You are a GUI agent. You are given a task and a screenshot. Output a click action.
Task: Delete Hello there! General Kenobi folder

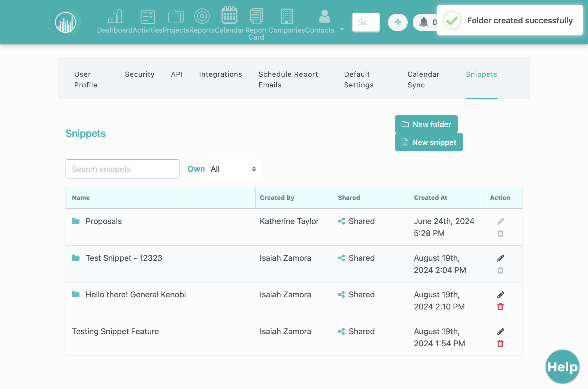tap(501, 307)
